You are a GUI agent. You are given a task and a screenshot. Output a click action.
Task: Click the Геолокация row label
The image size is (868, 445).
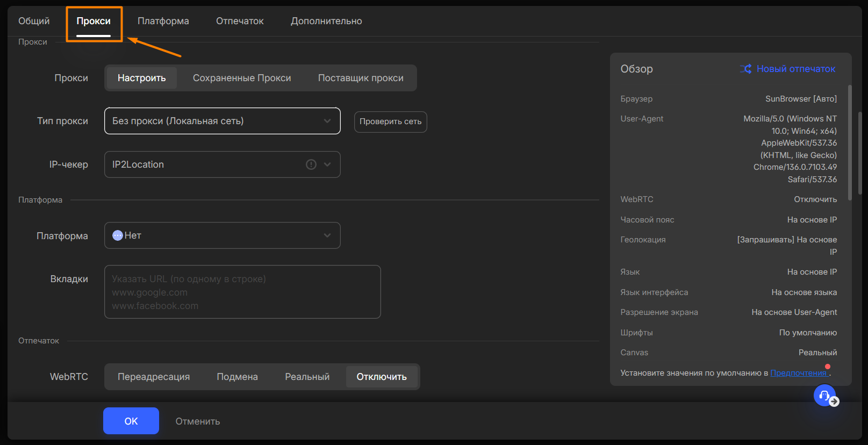pos(643,240)
